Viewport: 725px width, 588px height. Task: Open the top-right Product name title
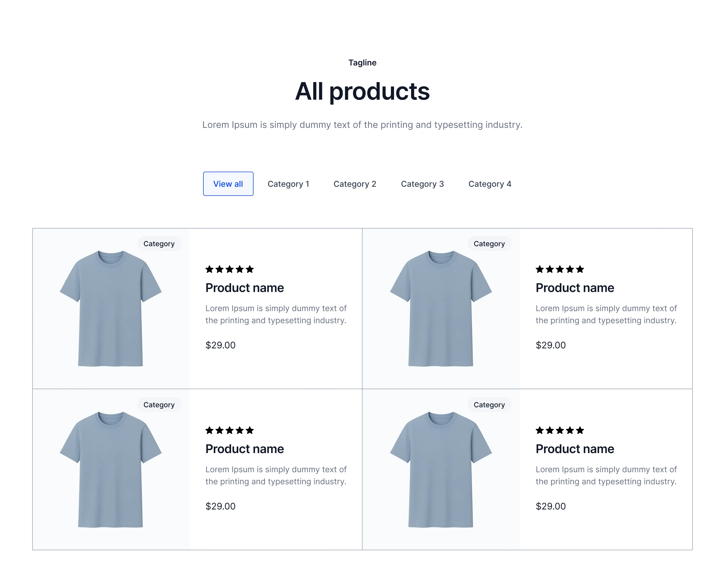click(575, 288)
